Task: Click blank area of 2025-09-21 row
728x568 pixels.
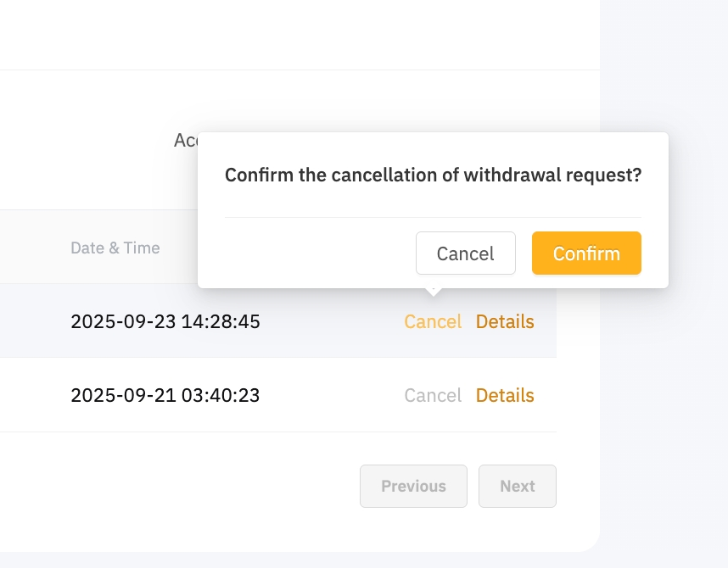Action: click(331, 396)
